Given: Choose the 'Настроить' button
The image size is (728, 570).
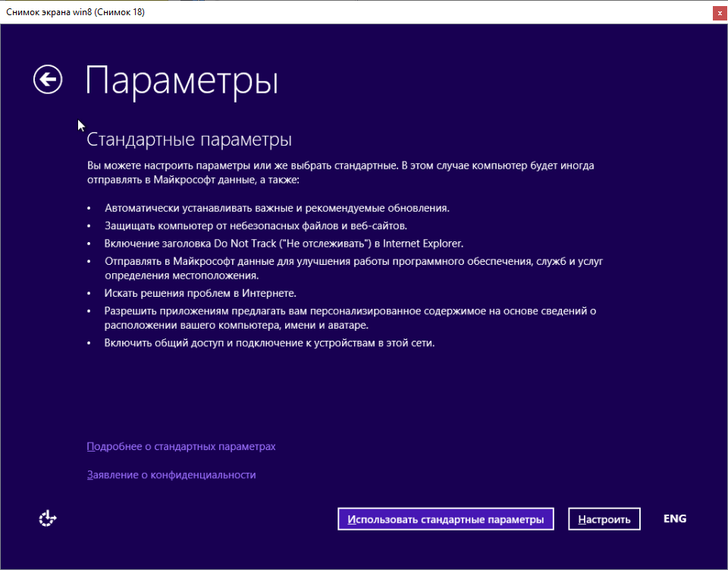Looking at the screenshot, I should coord(604,519).
